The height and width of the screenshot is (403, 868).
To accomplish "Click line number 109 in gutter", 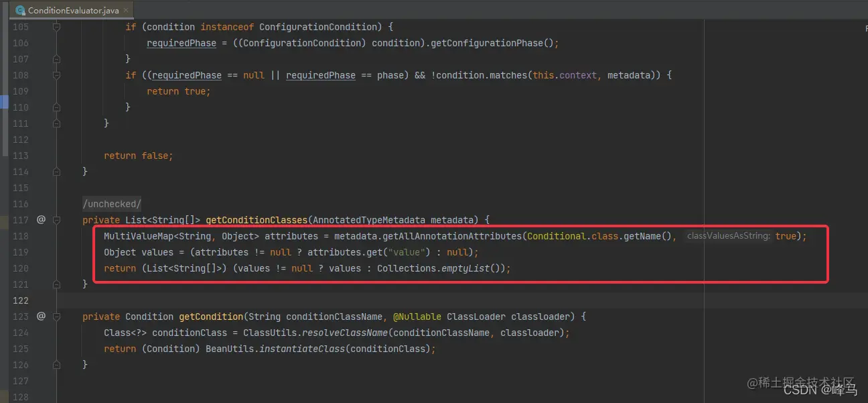I will coord(21,91).
